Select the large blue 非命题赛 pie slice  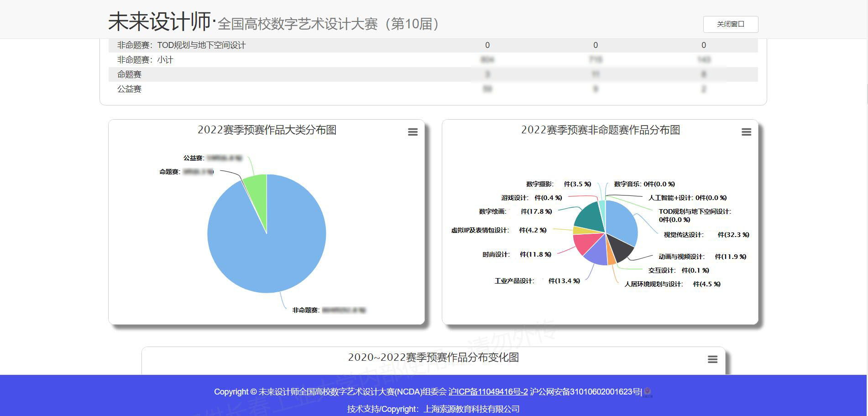point(274,247)
